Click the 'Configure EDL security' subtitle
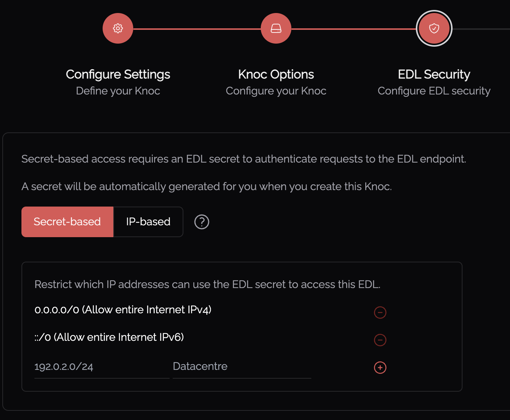 pos(434,91)
